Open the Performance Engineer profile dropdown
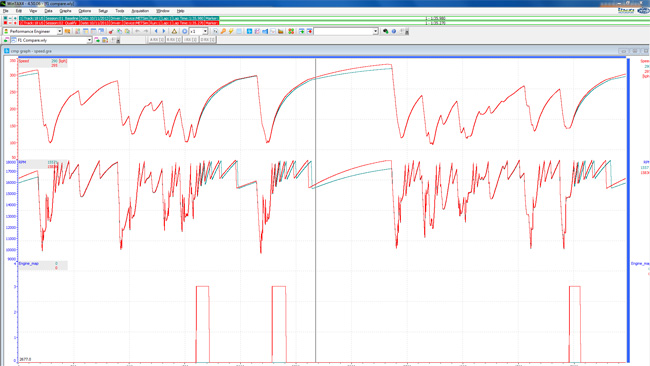 tap(60, 32)
